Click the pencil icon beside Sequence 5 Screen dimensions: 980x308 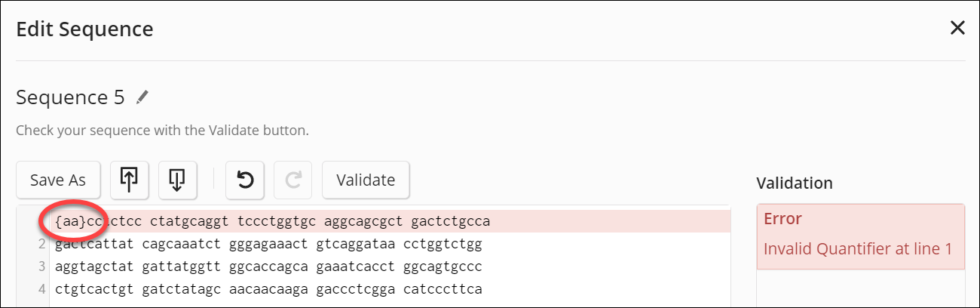click(142, 97)
